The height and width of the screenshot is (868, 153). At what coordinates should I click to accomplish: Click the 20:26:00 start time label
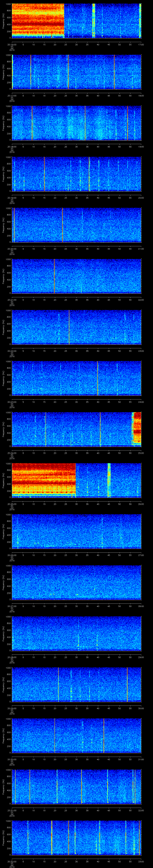(x=12, y=555)
